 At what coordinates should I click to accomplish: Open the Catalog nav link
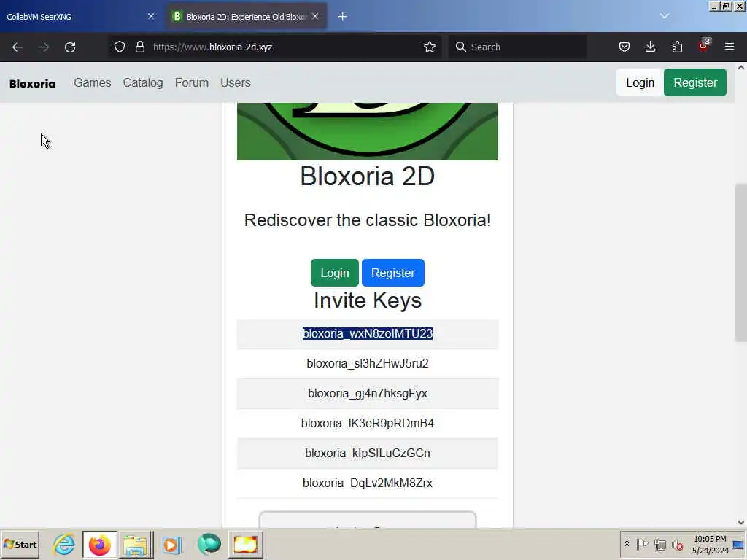(x=143, y=83)
